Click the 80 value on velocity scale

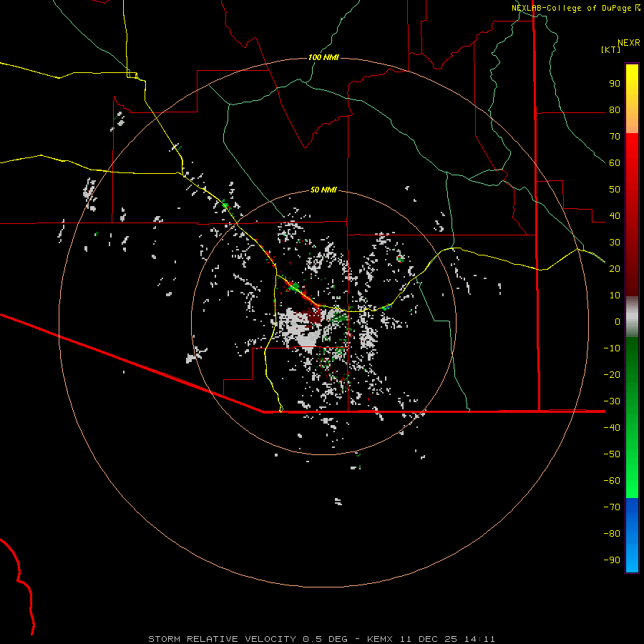point(615,110)
